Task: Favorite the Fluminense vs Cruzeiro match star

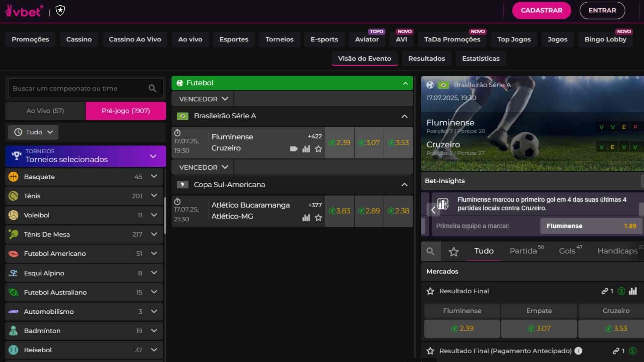Action: pos(318,149)
